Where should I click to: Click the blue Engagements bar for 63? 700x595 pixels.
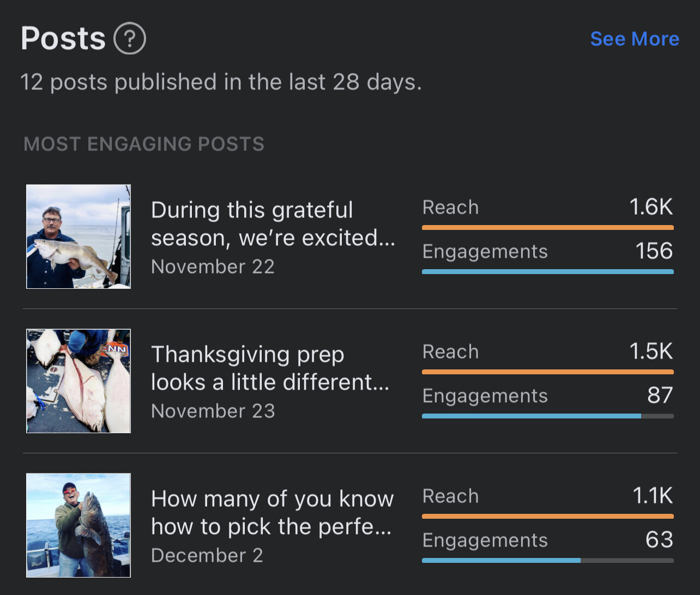501,560
